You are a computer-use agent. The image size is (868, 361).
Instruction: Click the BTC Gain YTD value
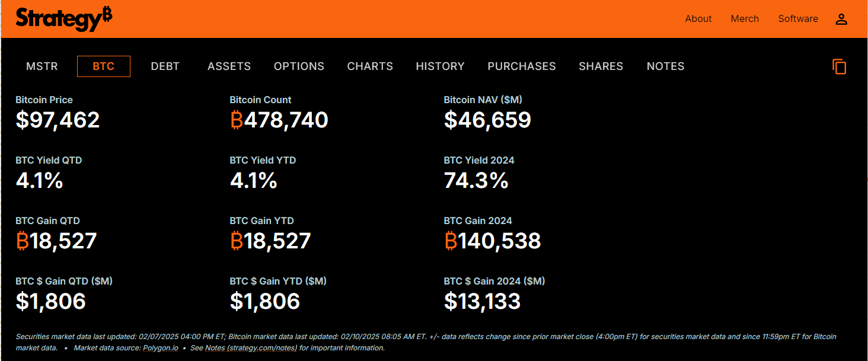(x=270, y=241)
